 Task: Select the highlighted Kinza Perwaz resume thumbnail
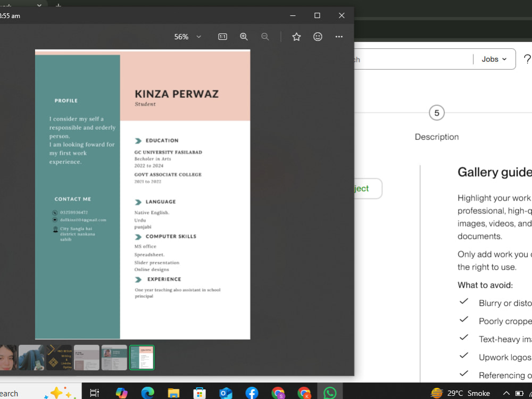tap(142, 358)
